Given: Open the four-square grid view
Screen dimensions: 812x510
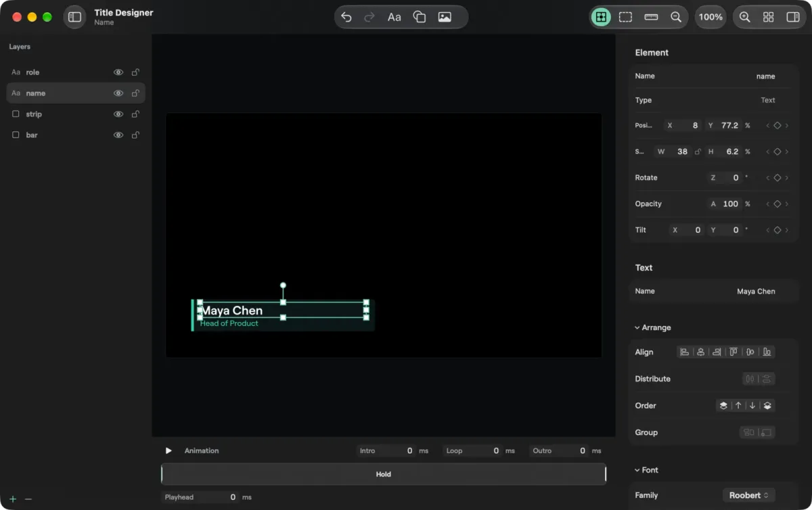Looking at the screenshot, I should [769, 17].
